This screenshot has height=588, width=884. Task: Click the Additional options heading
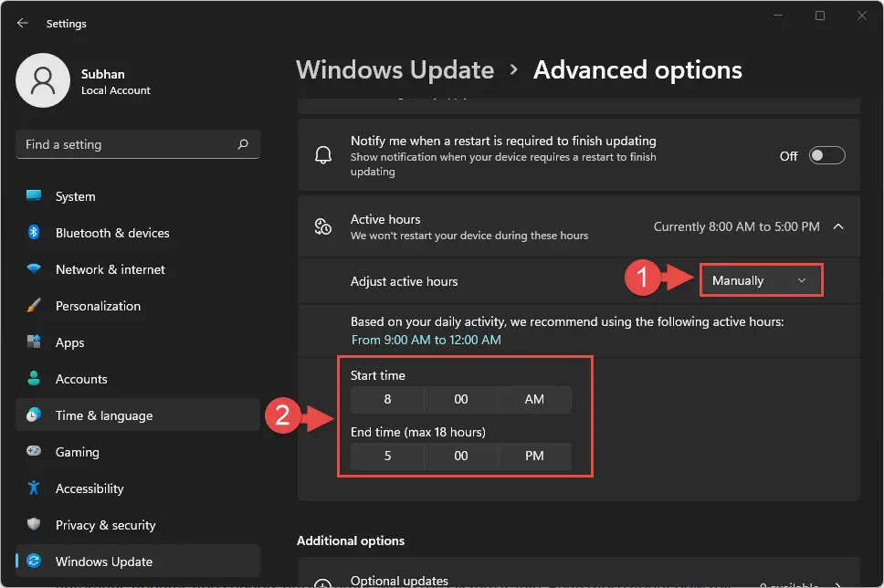(351, 541)
